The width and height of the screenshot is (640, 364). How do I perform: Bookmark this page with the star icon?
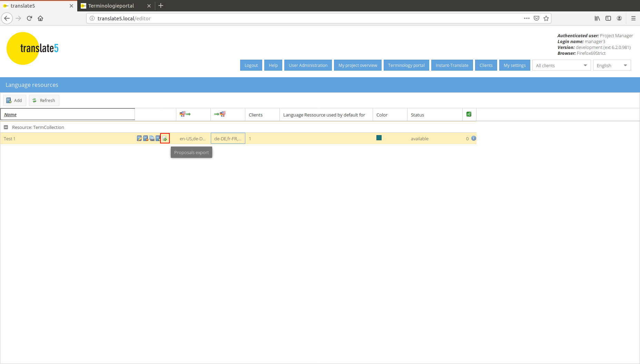(546, 18)
